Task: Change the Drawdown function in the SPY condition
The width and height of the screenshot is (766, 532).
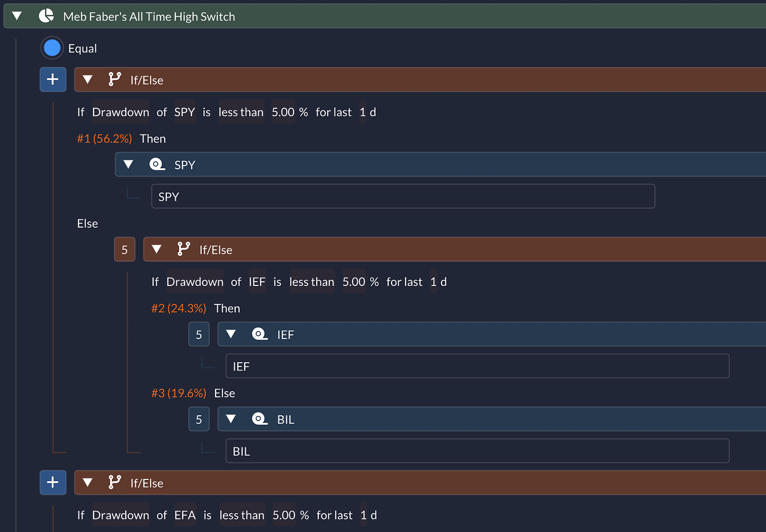Action: (120, 112)
